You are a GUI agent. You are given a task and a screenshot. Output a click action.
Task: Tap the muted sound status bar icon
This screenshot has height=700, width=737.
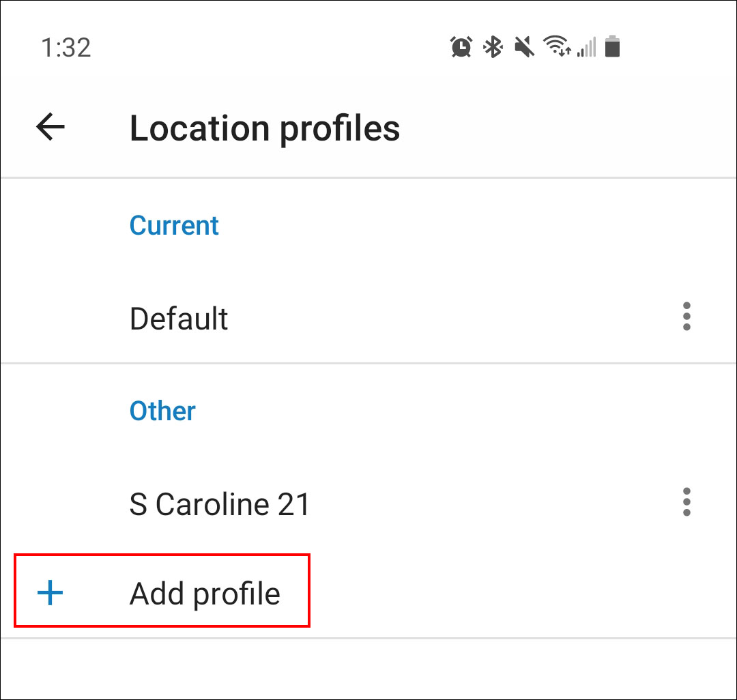(x=523, y=46)
